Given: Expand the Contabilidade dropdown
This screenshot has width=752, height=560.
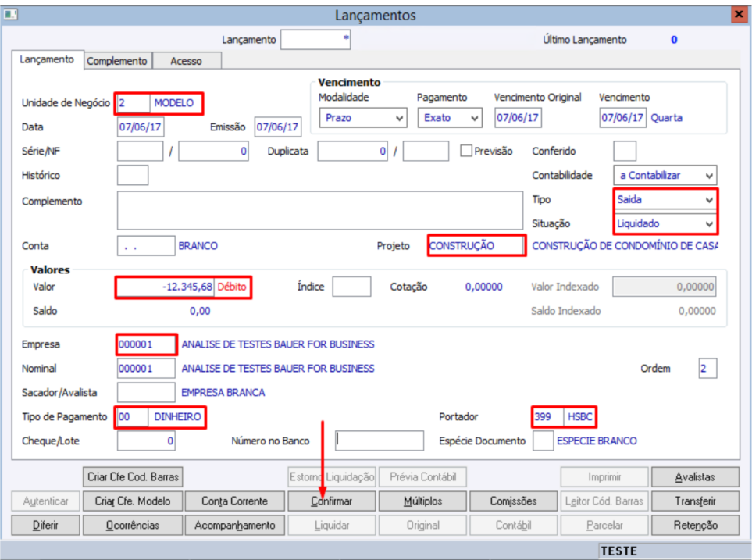Looking at the screenshot, I should pos(665,175).
